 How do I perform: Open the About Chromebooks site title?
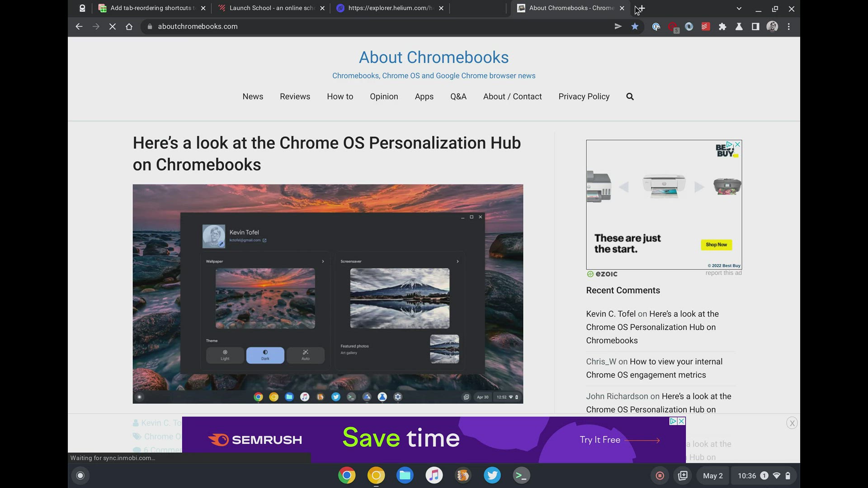click(x=434, y=57)
